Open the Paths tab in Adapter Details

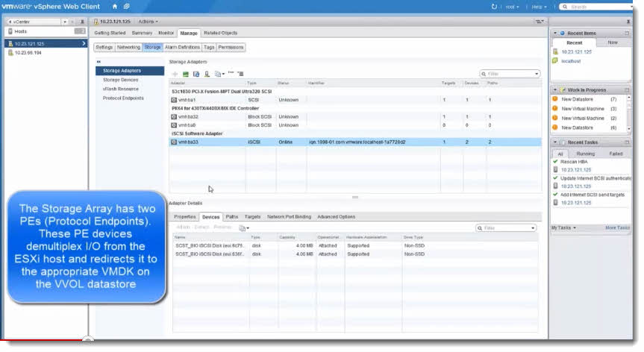coord(231,216)
